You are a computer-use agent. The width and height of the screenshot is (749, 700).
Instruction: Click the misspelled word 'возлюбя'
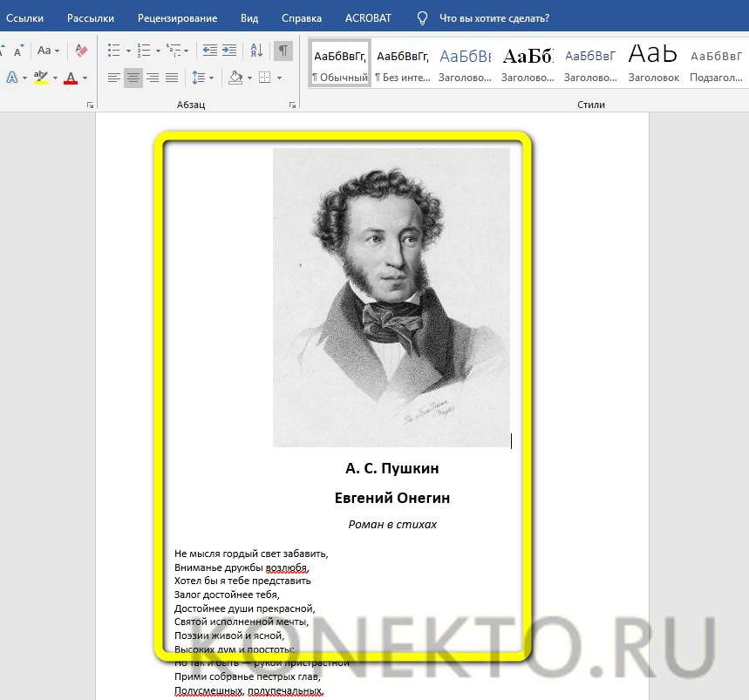[x=287, y=567]
